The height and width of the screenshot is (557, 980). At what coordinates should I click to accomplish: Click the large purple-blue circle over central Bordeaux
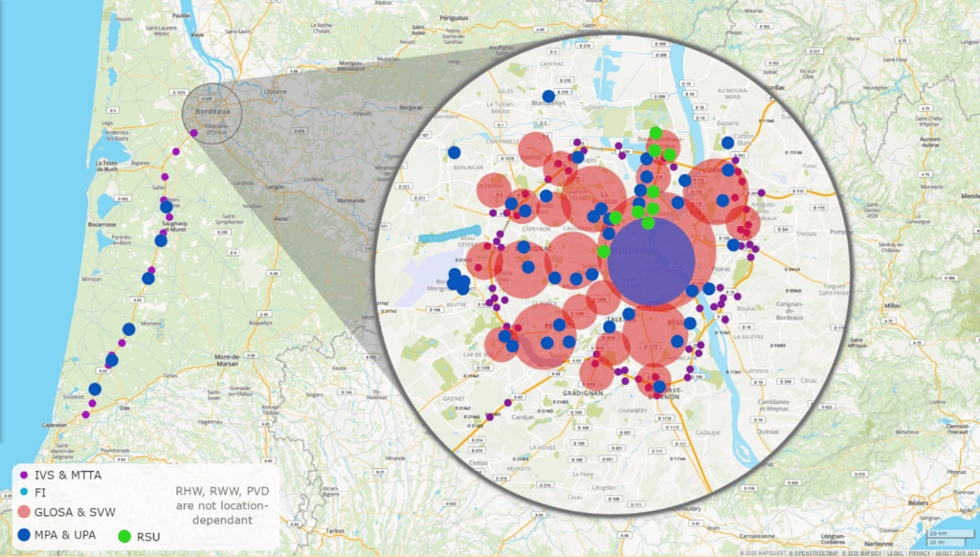(x=651, y=260)
